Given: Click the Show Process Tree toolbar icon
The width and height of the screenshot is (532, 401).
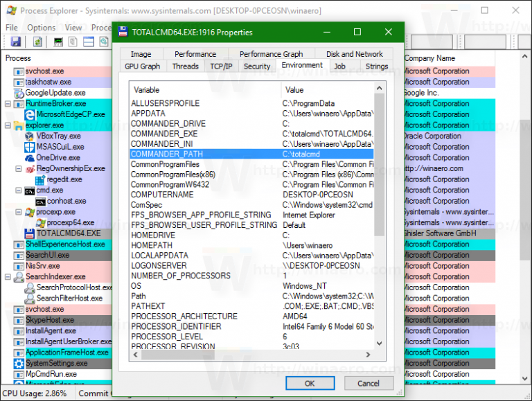Looking at the screenshot, I should pos(73,42).
